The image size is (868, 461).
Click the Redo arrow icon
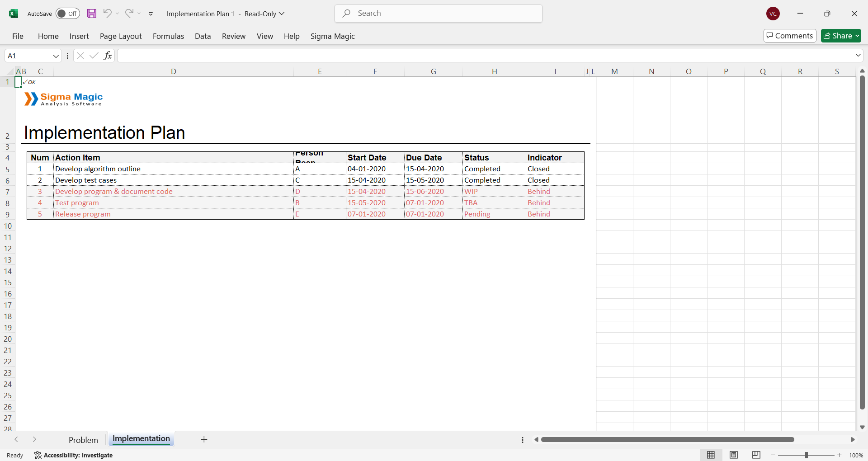pyautogui.click(x=129, y=14)
